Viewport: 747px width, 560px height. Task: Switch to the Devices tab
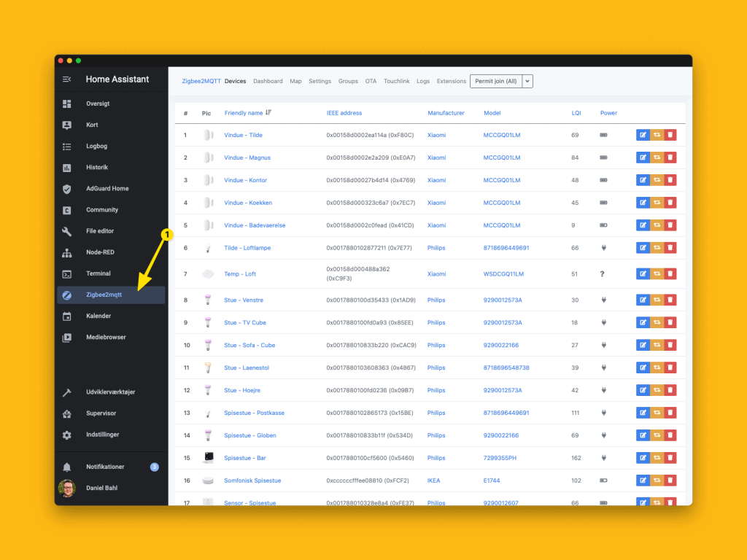[235, 81]
